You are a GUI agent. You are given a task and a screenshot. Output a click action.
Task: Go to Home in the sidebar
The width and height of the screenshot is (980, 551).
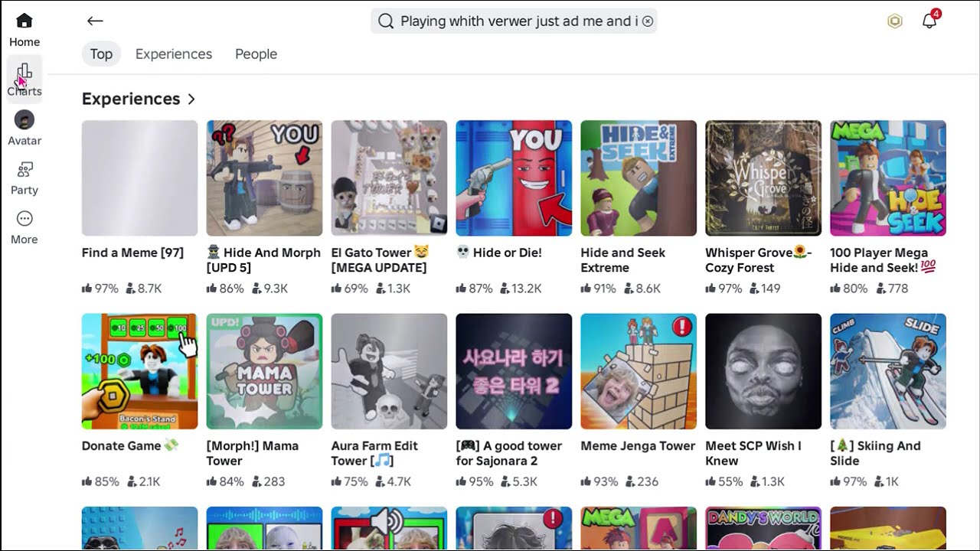click(24, 31)
